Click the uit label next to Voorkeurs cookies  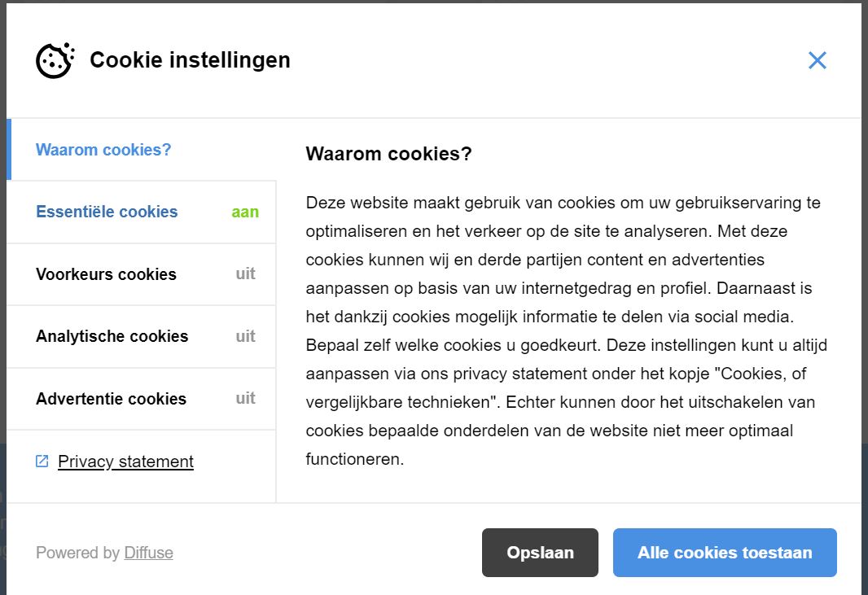point(244,274)
